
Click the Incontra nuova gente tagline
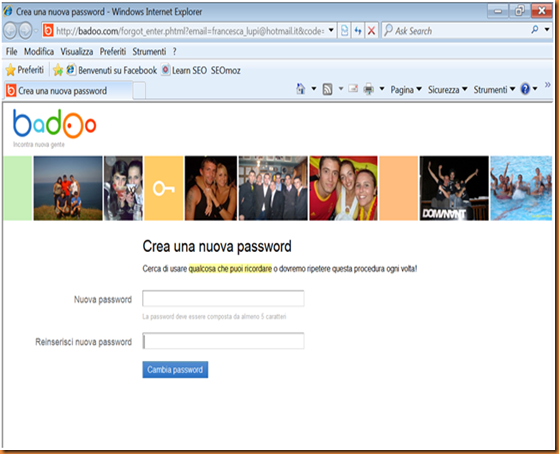[x=39, y=144]
